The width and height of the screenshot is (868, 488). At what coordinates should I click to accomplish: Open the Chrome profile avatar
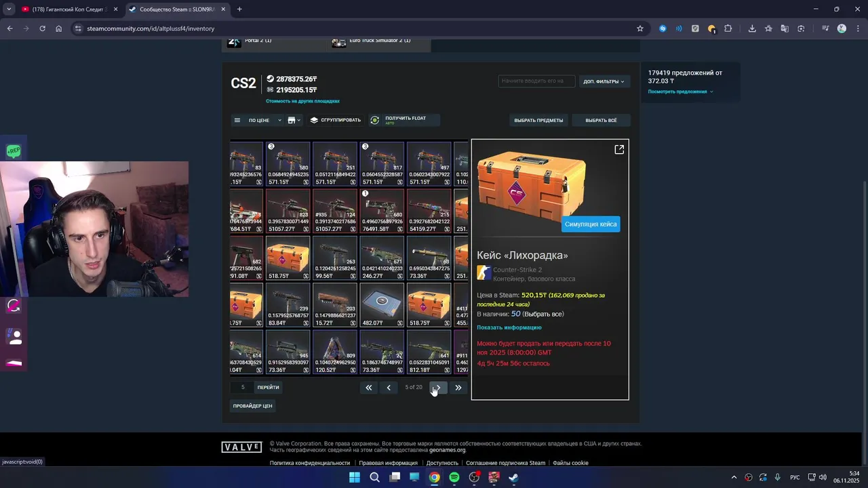[842, 28]
